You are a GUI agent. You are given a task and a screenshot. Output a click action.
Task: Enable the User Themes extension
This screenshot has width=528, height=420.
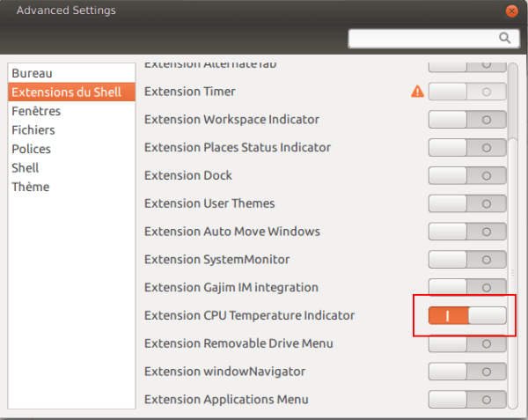(467, 203)
